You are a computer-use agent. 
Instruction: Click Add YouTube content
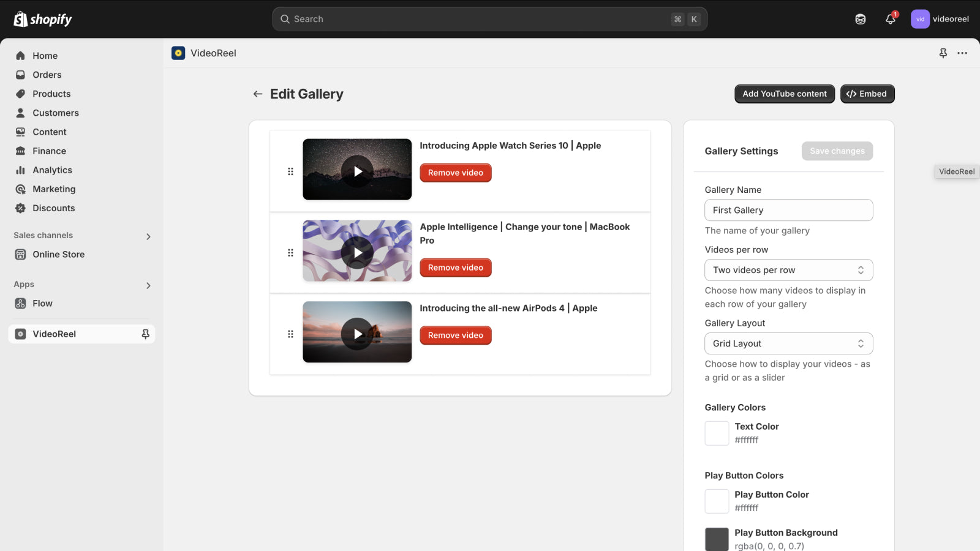(x=784, y=94)
